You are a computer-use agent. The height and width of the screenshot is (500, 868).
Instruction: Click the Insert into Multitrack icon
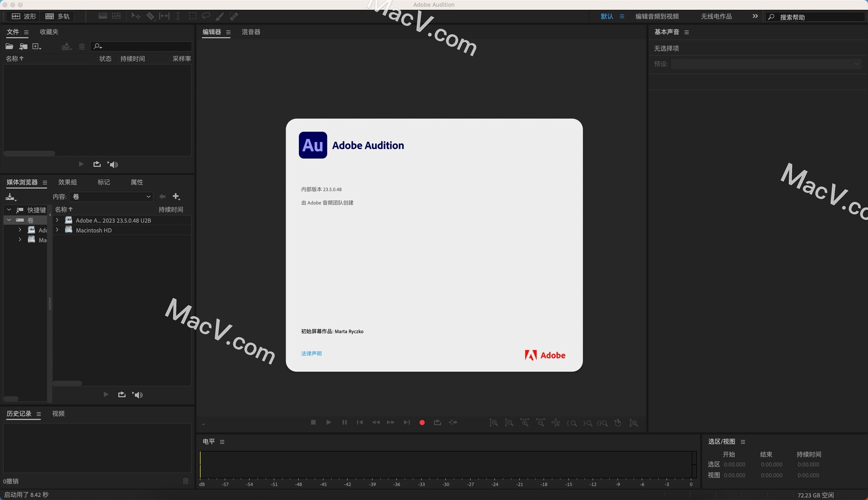pyautogui.click(x=66, y=47)
